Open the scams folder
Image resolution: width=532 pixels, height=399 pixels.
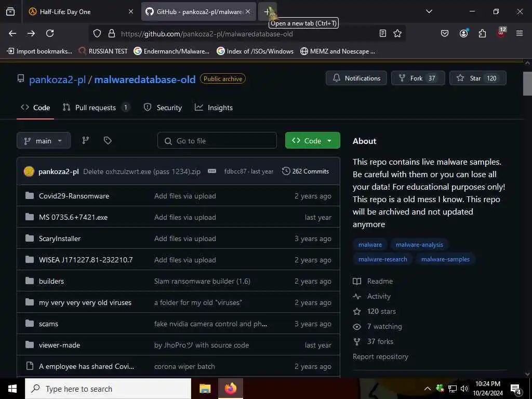click(48, 324)
